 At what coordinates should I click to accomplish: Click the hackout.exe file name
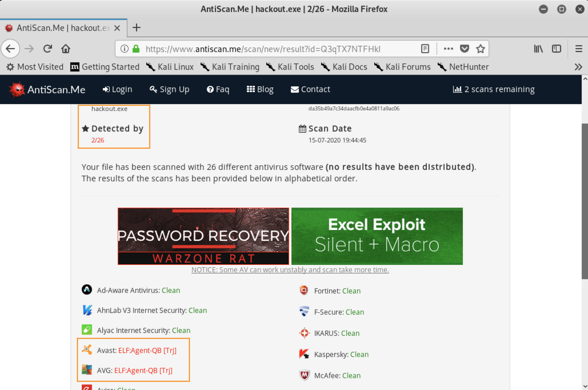pos(109,109)
